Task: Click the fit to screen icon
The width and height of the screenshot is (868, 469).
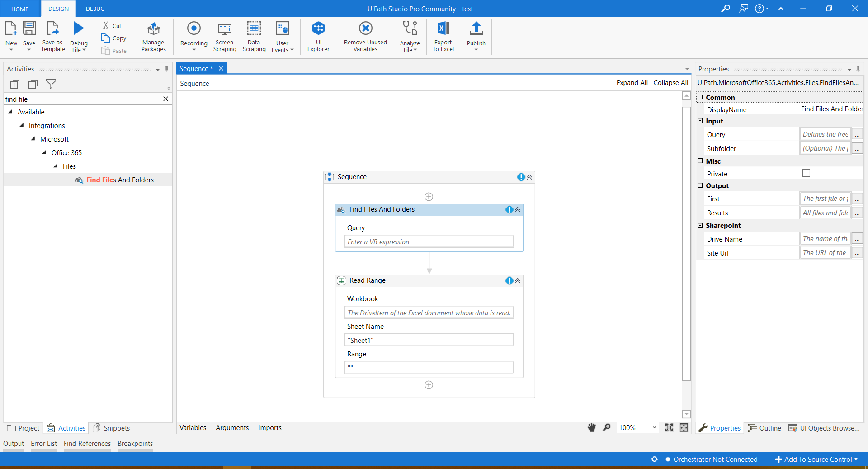Action: [x=669, y=427]
